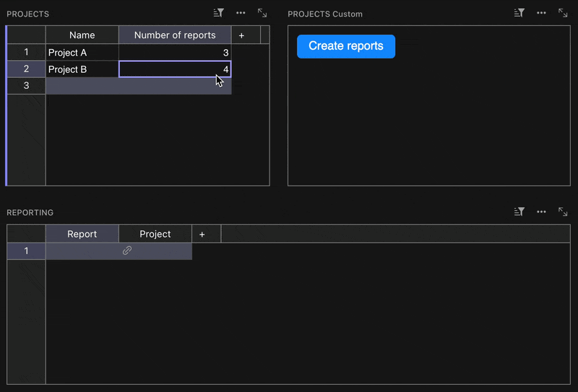Select the Name column header
This screenshot has width=578, height=392.
(x=82, y=35)
